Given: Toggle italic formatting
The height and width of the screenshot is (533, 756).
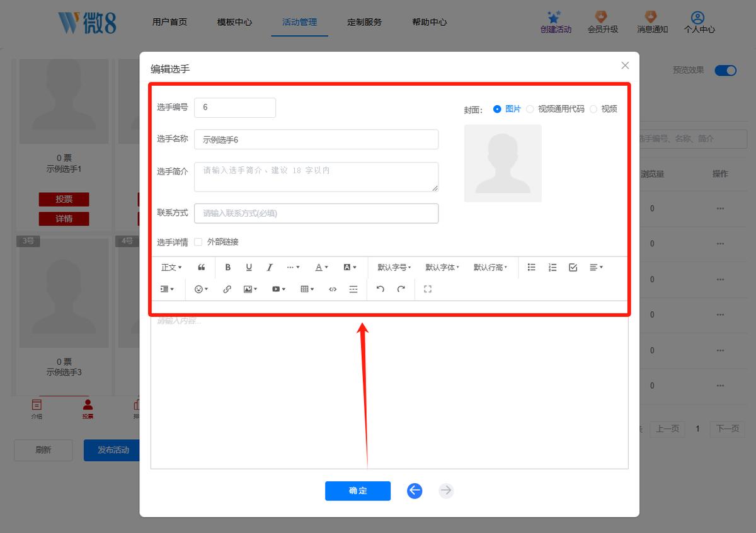Looking at the screenshot, I should tap(270, 267).
